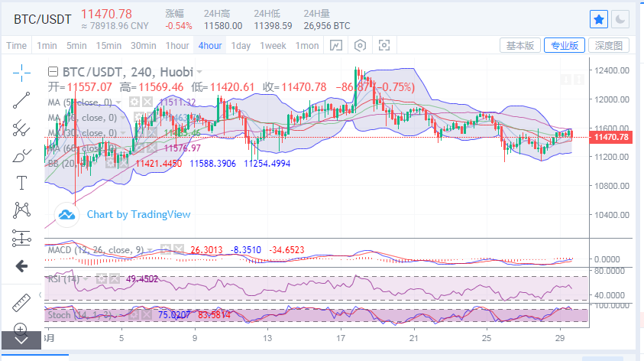Select the 15min timeframe

108,46
